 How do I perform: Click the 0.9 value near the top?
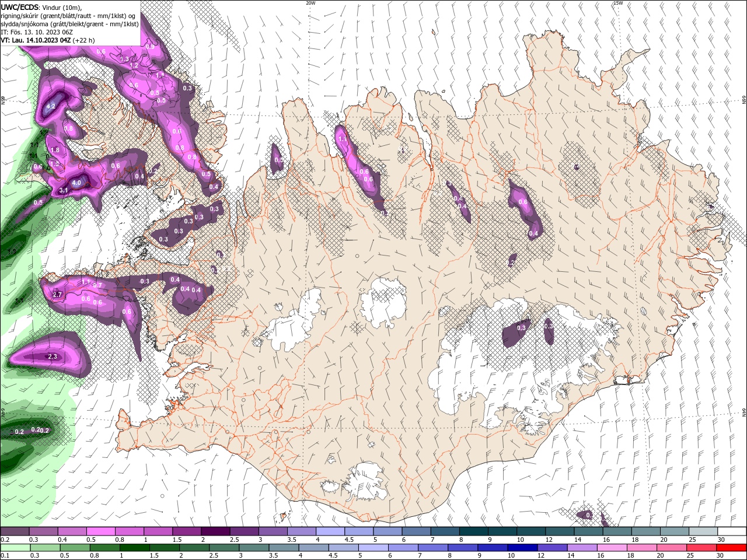coord(149,47)
